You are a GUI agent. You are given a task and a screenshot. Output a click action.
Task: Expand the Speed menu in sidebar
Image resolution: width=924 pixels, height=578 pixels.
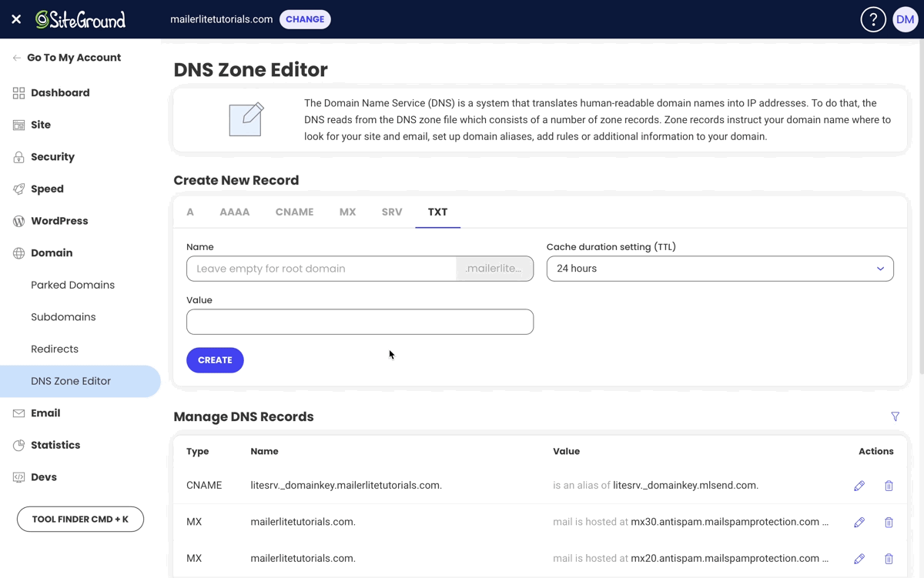[47, 189]
